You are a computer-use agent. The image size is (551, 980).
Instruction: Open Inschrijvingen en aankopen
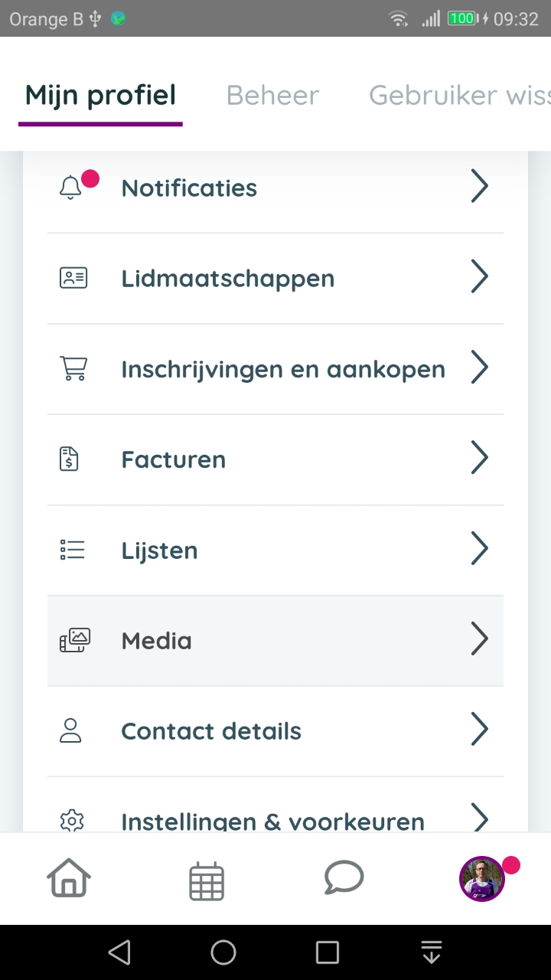[283, 369]
